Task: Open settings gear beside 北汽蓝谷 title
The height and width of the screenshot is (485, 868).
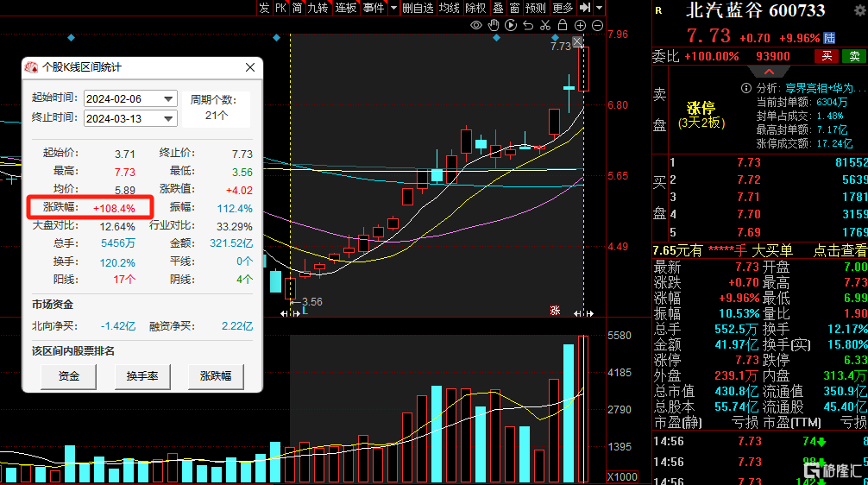Action: (x=861, y=10)
